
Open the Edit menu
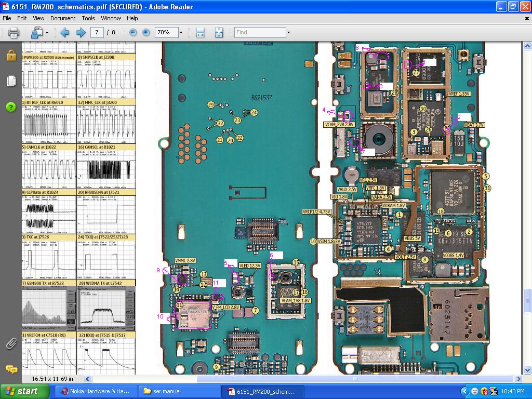coord(22,18)
